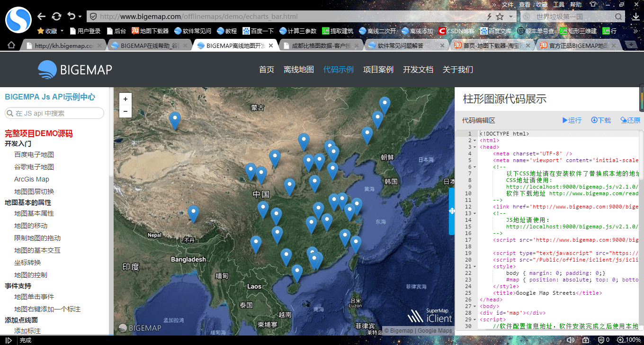Image resolution: width=644 pixels, height=345 pixels.
Task: Click the sound mute icon in status bar
Action: 571,340
